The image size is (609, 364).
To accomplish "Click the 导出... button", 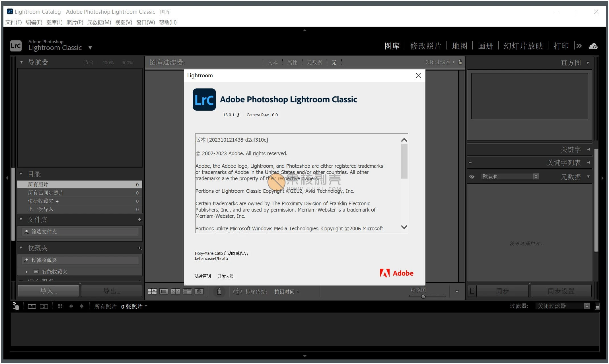I will [112, 291].
